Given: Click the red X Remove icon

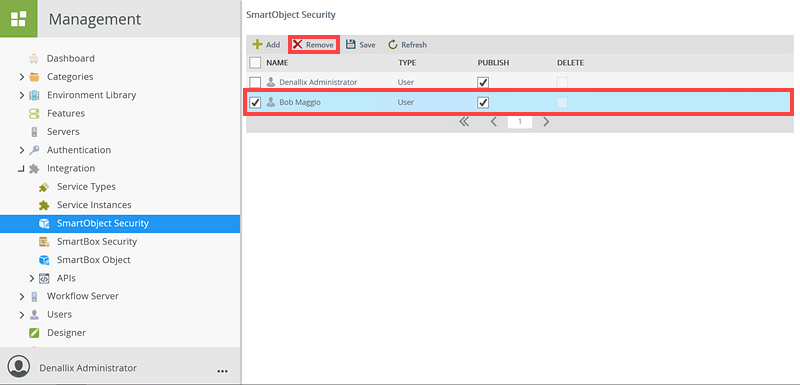Looking at the screenshot, I should coord(297,45).
